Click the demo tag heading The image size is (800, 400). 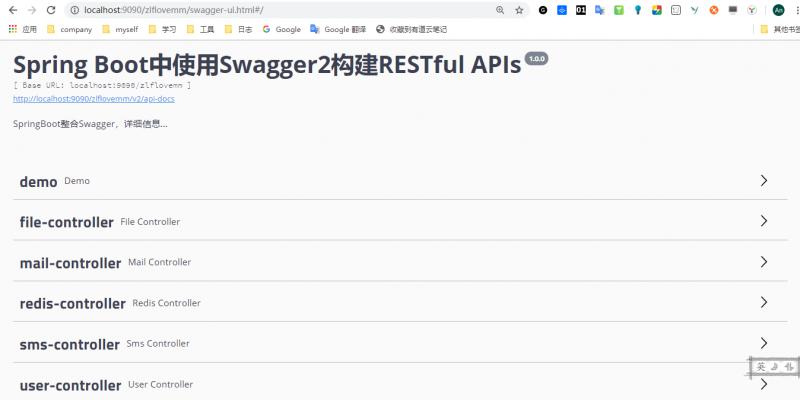(x=38, y=181)
